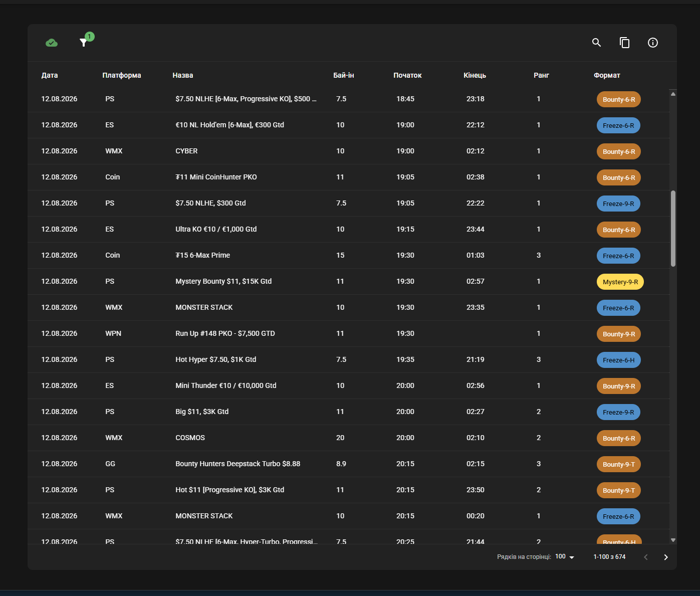The height and width of the screenshot is (596, 700).
Task: Open rows per page dropdown showing 100
Action: click(x=565, y=557)
